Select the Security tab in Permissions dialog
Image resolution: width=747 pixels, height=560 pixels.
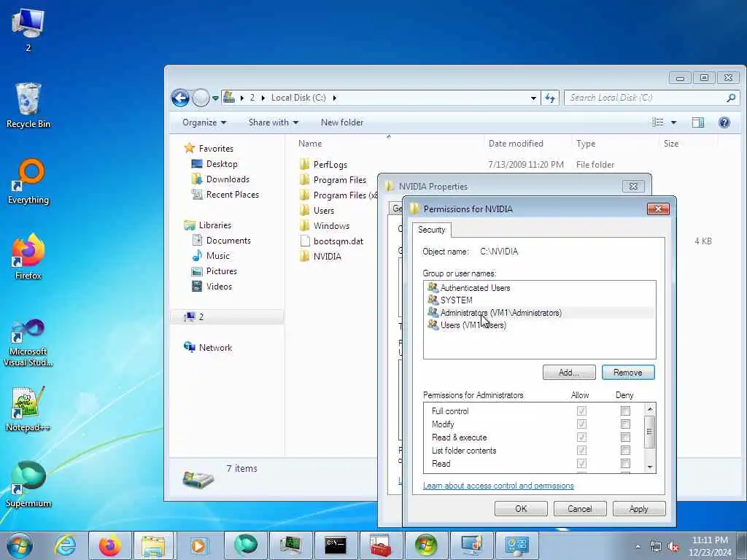click(x=432, y=230)
